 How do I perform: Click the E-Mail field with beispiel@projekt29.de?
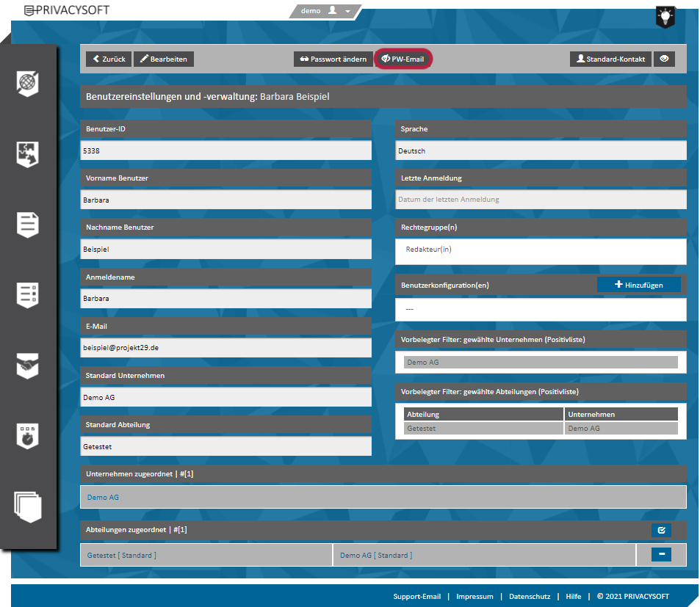pyautogui.click(x=226, y=348)
